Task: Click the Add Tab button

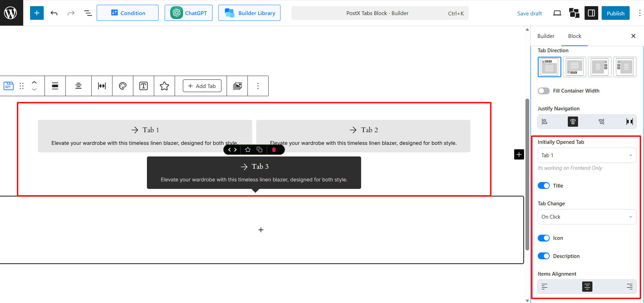Action: click(x=202, y=86)
